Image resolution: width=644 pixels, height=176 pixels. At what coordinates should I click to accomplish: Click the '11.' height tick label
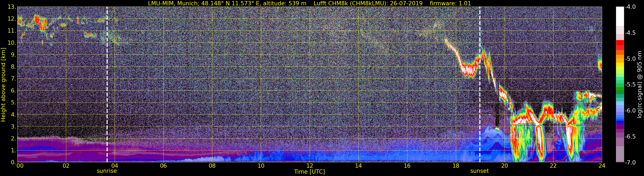12,31
